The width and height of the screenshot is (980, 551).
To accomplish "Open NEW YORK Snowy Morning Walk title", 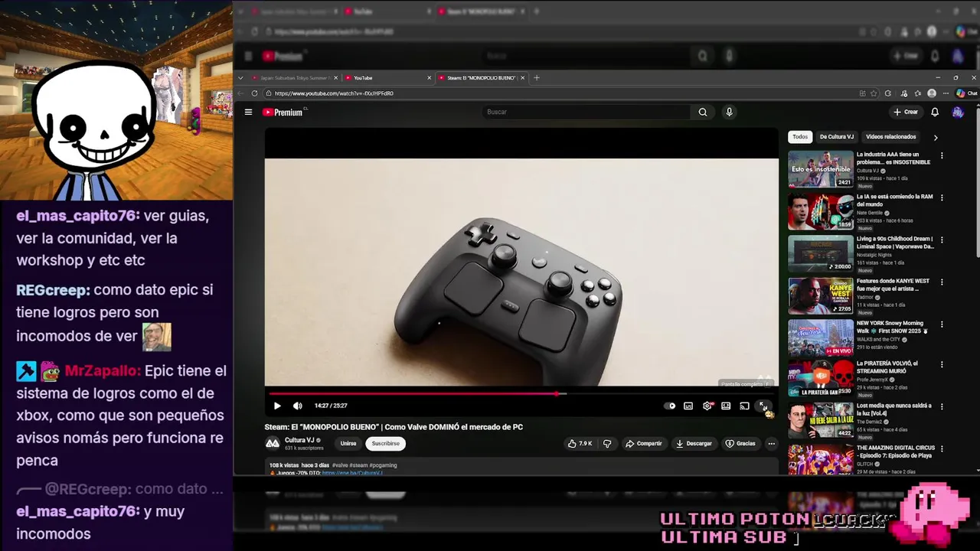I will (892, 328).
